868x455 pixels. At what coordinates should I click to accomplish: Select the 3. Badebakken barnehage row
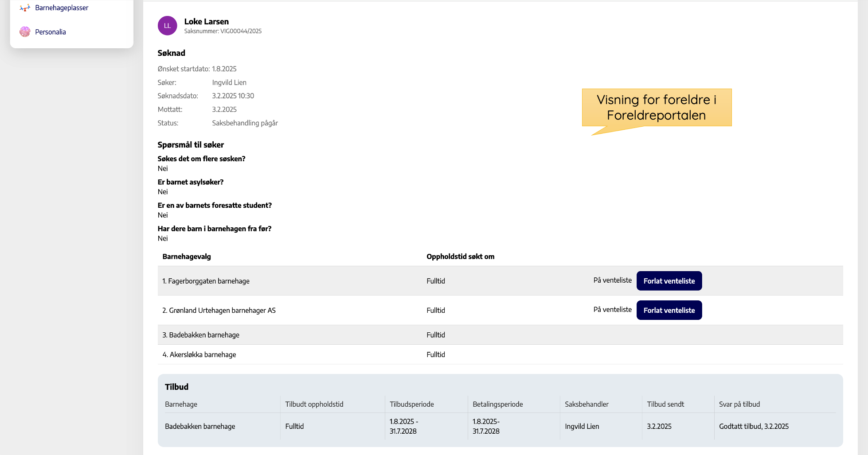click(200, 335)
